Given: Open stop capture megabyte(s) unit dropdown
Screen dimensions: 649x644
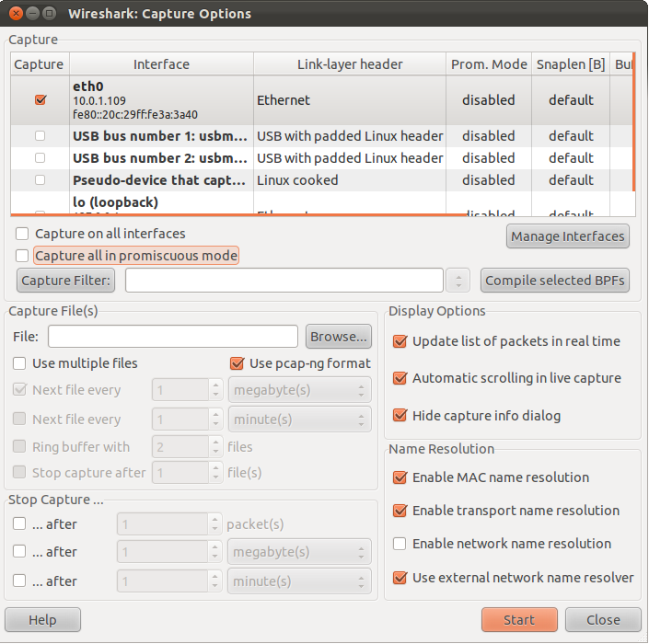Looking at the screenshot, I should coord(299,552).
